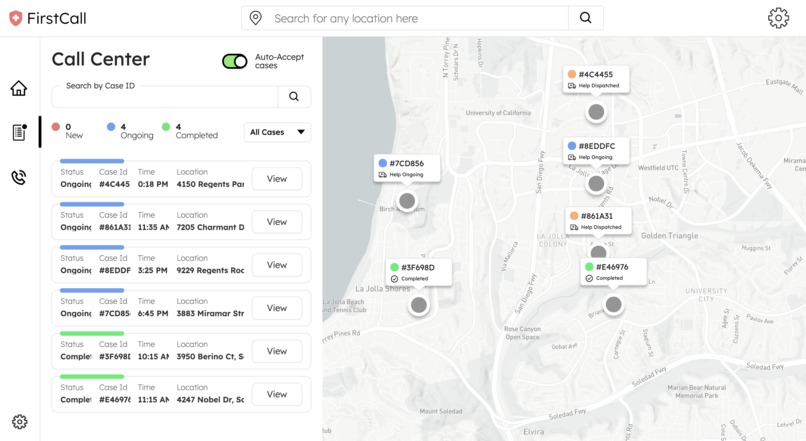Image resolution: width=806 pixels, height=441 pixels.
Task: View case #861A3 at 7205 Charmant
Action: tap(277, 222)
